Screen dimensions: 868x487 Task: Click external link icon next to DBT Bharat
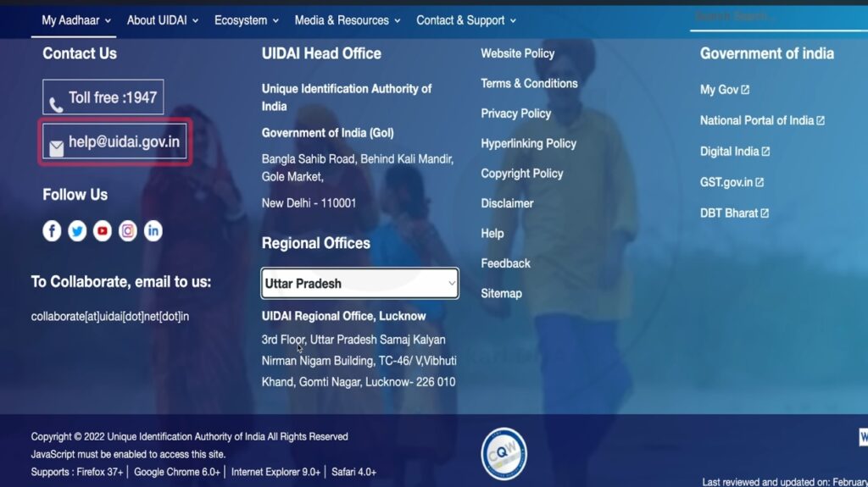pyautogui.click(x=765, y=213)
